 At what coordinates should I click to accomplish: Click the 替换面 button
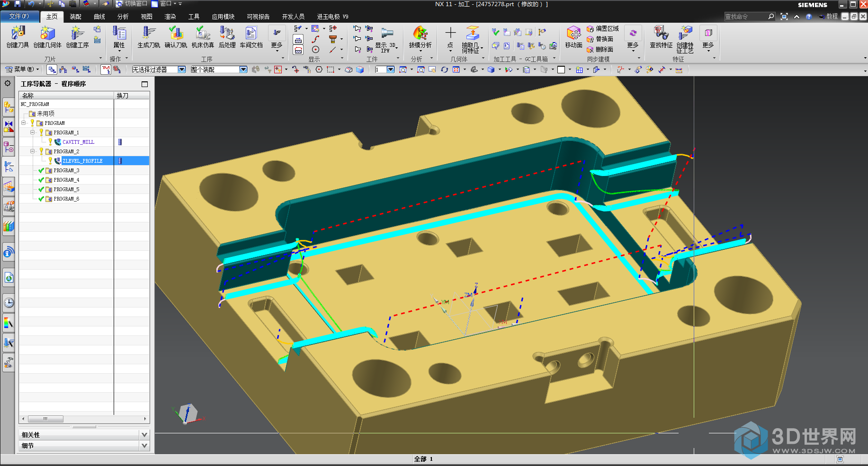pos(600,39)
